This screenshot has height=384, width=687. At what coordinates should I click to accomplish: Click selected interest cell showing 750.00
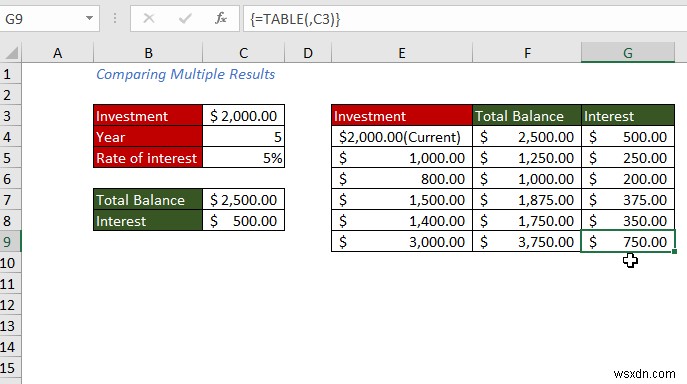coord(628,242)
